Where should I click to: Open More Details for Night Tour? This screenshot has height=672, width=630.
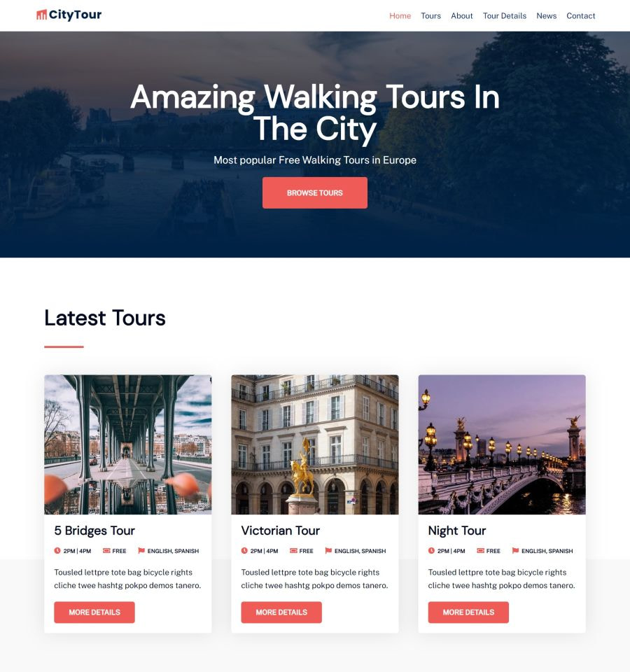[x=468, y=612]
